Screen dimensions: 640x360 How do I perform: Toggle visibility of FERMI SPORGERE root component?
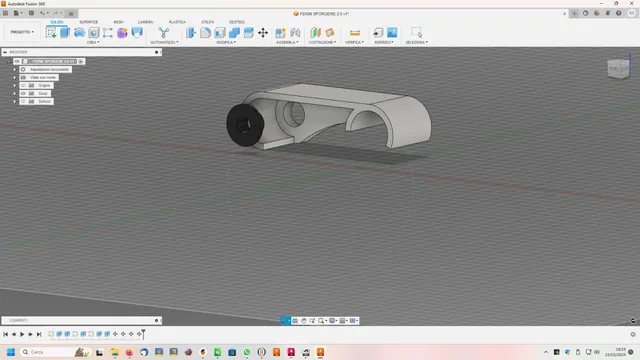pyautogui.click(x=17, y=61)
